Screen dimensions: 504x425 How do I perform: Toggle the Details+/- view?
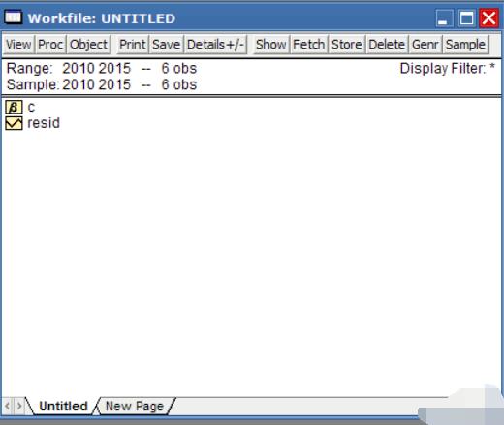point(215,45)
